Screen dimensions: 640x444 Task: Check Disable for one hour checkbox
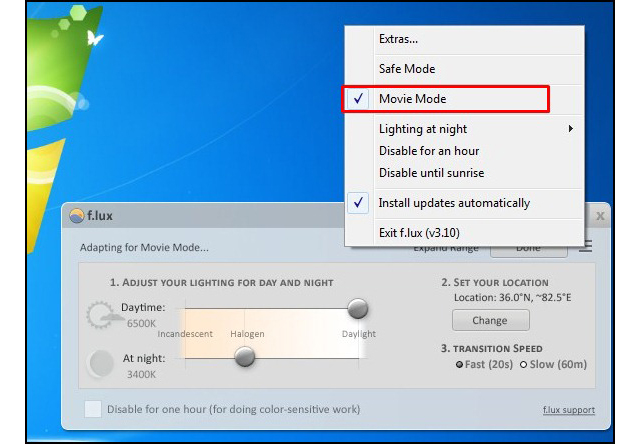click(x=93, y=409)
